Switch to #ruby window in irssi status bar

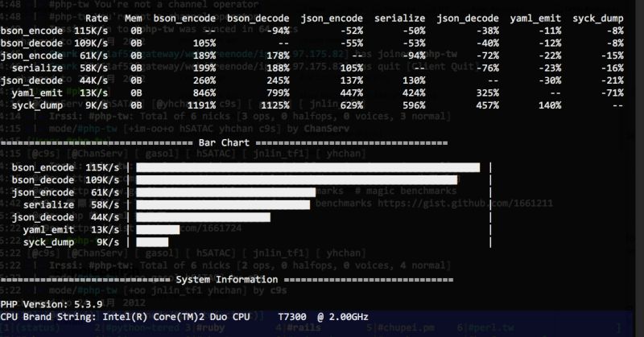211,328
